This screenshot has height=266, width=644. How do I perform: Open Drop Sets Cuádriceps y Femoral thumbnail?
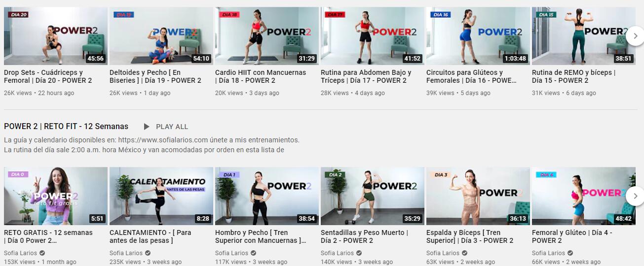click(56, 36)
